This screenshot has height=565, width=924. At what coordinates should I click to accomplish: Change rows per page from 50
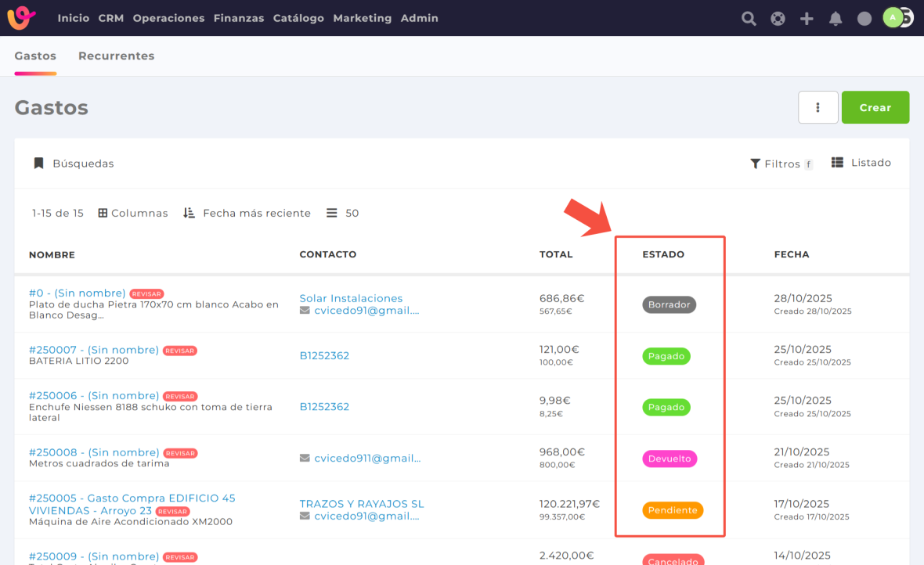(343, 213)
